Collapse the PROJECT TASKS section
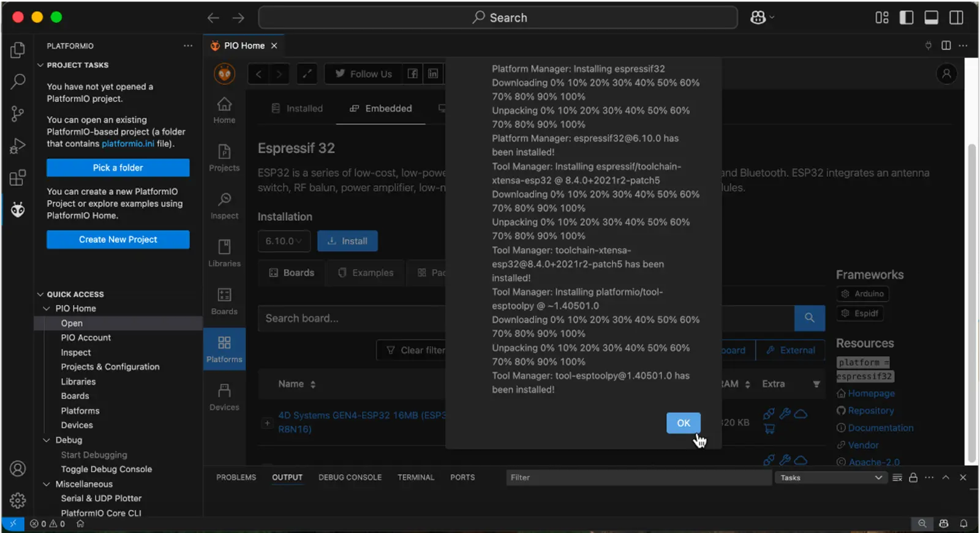Screen dimensions: 980x533 click(x=40, y=65)
